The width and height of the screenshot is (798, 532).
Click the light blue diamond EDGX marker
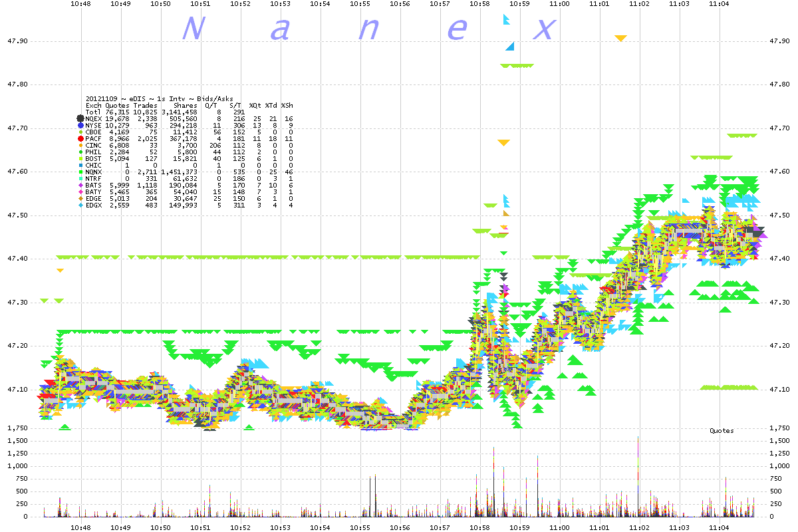tap(80, 205)
